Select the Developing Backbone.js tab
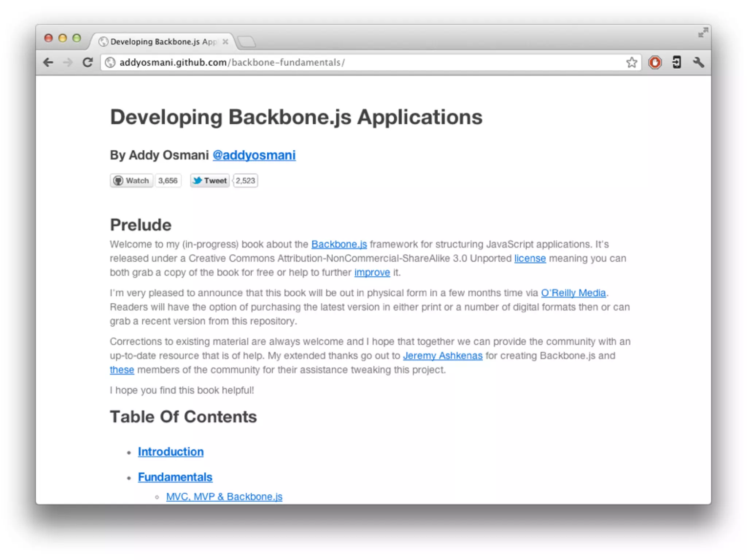The image size is (747, 560). (x=160, y=42)
